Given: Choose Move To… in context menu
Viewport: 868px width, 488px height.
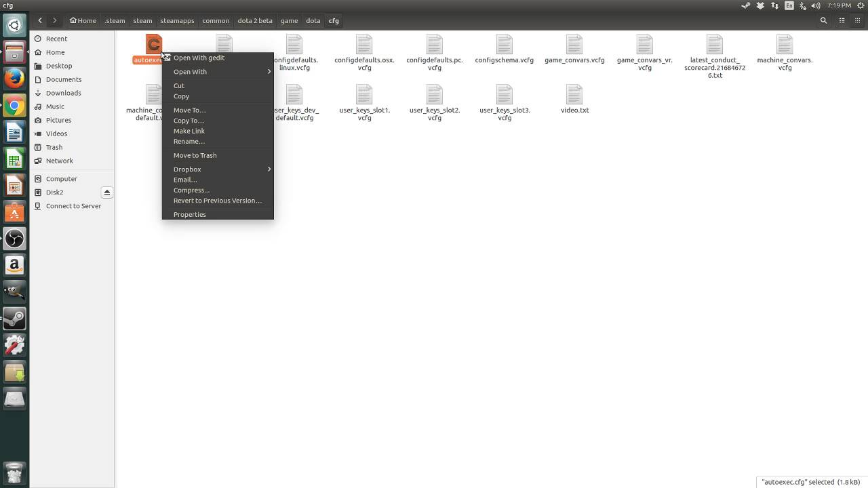Looking at the screenshot, I should (218, 110).
